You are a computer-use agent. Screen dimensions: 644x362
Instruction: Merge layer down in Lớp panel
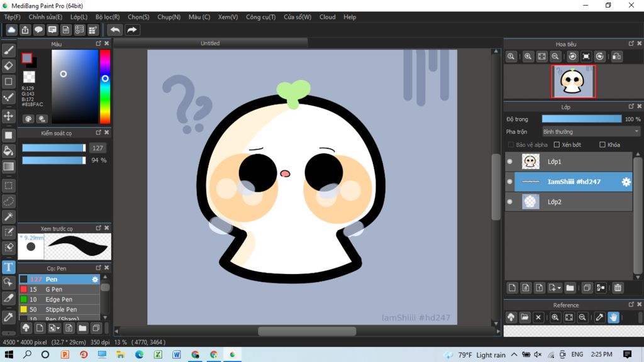pos(601,288)
